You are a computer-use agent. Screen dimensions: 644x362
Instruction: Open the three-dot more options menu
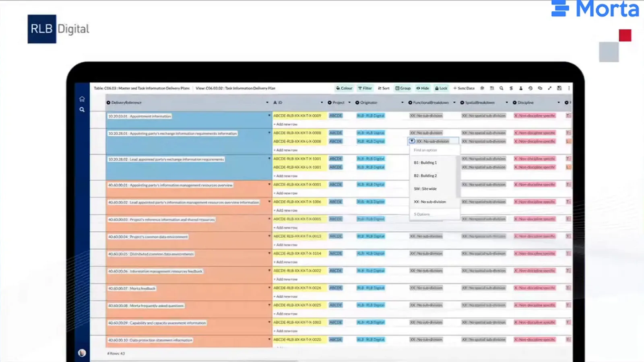pos(569,88)
